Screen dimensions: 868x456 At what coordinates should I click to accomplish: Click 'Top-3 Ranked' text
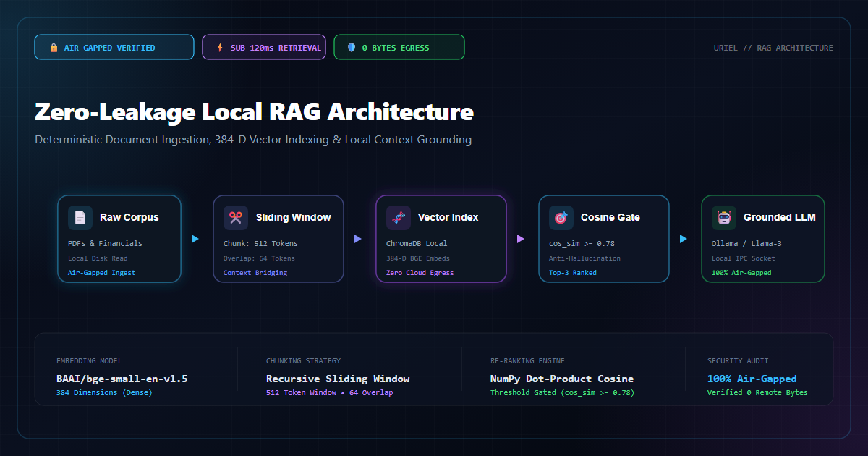click(x=573, y=273)
